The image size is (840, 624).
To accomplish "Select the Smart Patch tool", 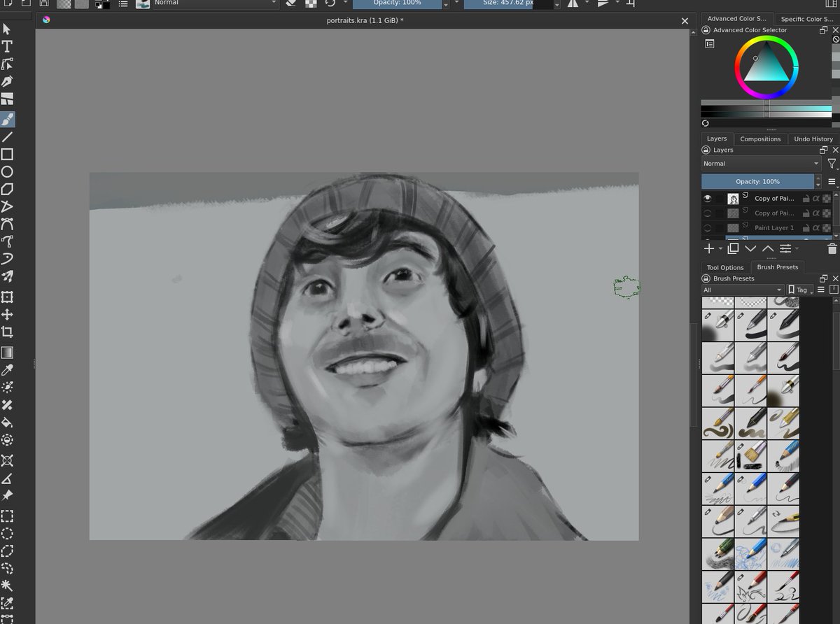I will pos(7,405).
